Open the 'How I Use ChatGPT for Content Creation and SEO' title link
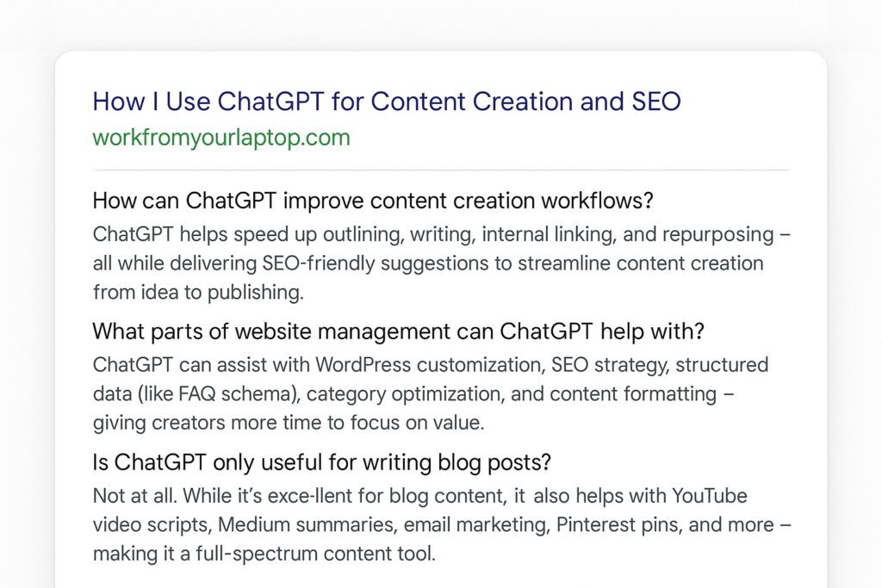The image size is (882, 588). pyautogui.click(x=387, y=102)
